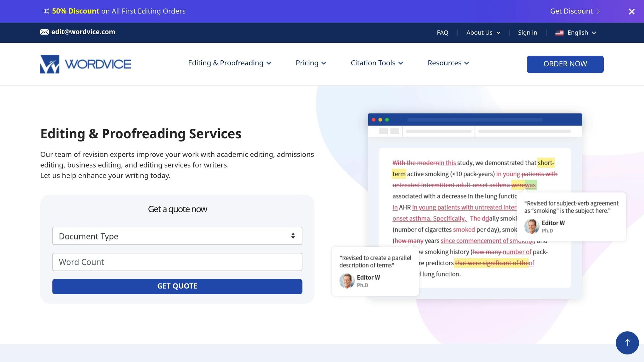
Task: Click the ORDER NOW button
Action: click(x=565, y=64)
